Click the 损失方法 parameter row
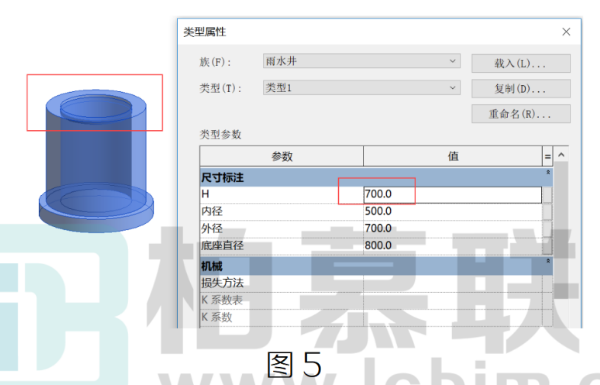 (376, 283)
